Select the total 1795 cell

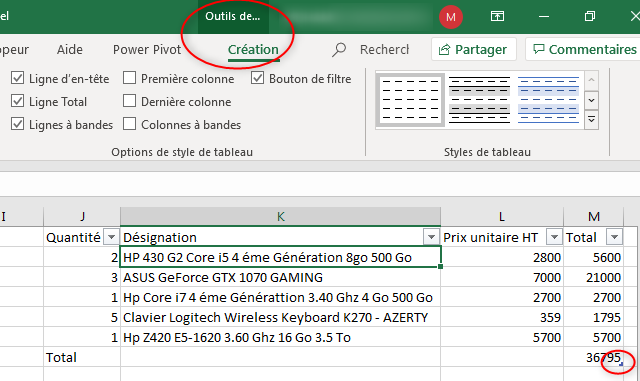click(x=593, y=317)
